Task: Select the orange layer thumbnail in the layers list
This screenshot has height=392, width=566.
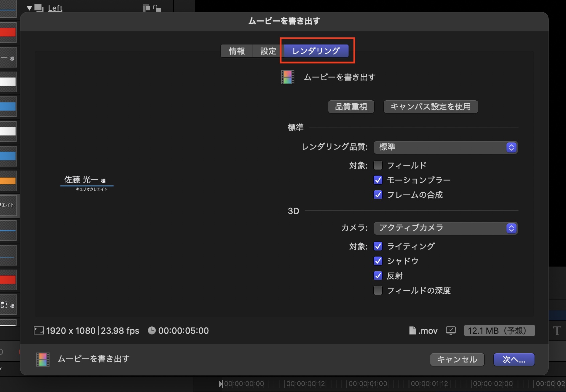Action: tap(8, 181)
